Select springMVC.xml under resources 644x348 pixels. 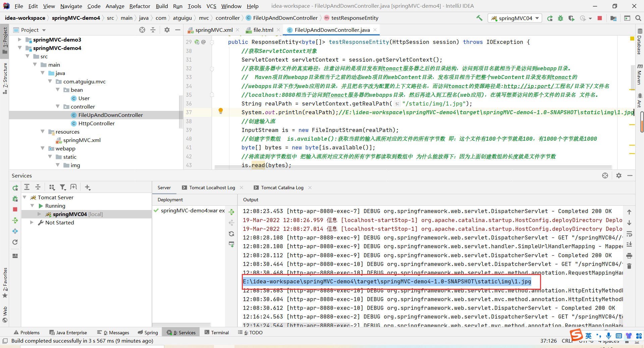click(x=82, y=140)
